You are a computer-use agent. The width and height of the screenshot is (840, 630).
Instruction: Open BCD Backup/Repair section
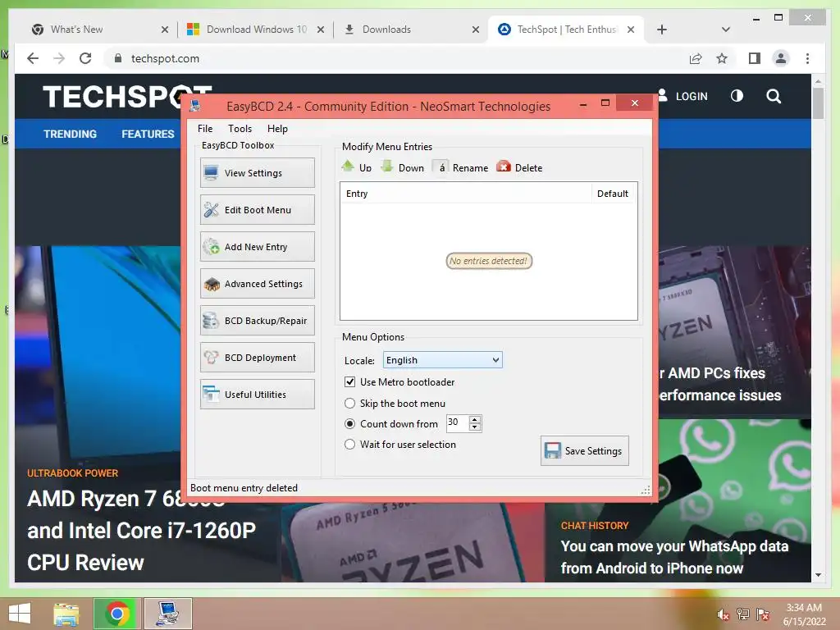[x=257, y=321]
